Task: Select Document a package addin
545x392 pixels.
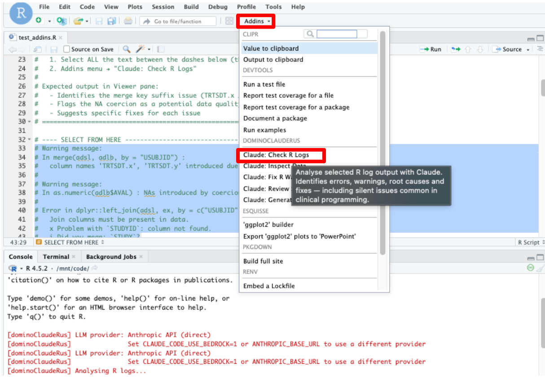Action: [275, 118]
